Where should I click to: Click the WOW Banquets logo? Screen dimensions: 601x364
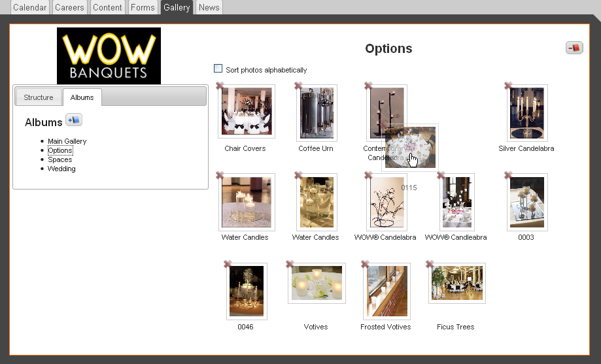tap(109, 56)
